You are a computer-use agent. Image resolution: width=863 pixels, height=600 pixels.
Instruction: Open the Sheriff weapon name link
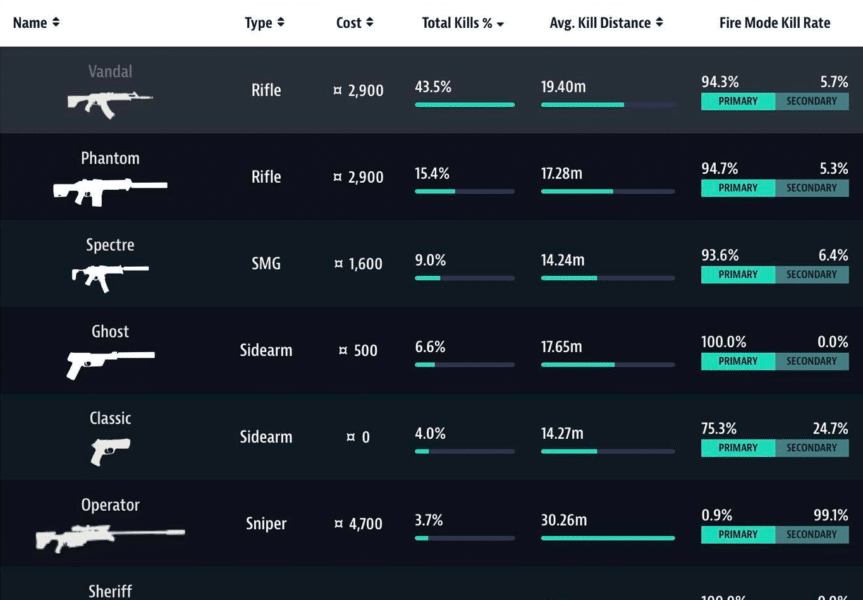pyautogui.click(x=110, y=592)
